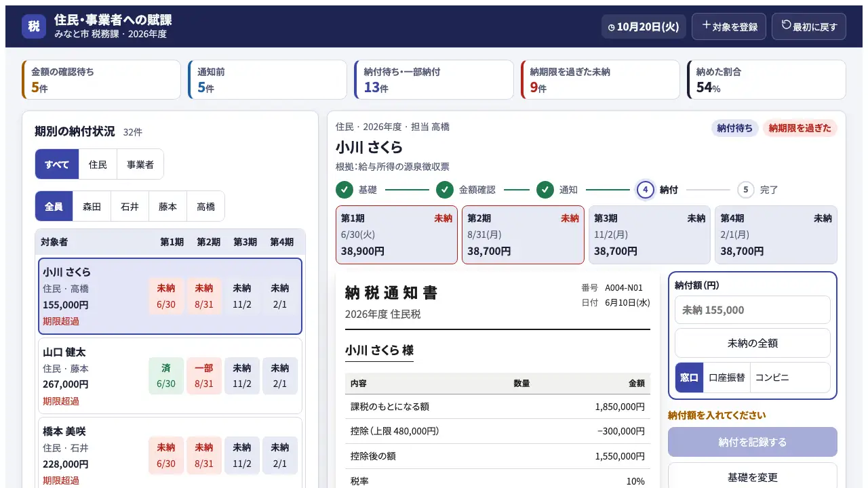Viewport: 868px width, 488px height.
Task: Choose 口座振替 payment method
Action: (726, 378)
